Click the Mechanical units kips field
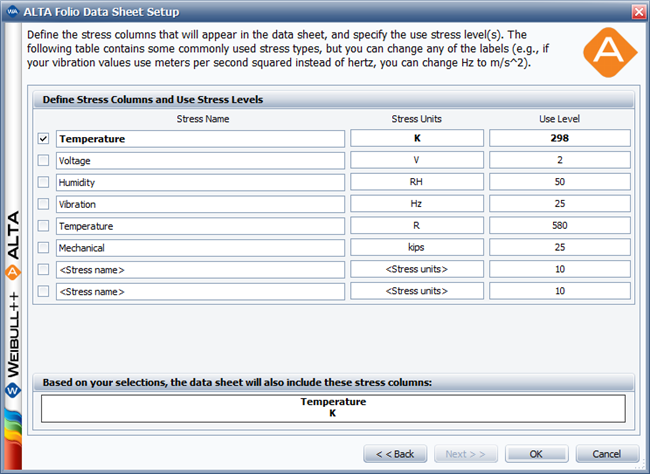 417,248
